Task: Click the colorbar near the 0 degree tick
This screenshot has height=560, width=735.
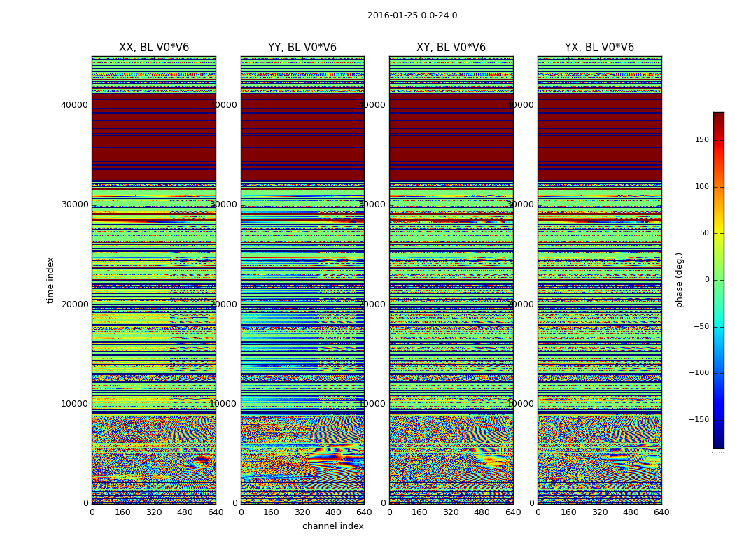Action: 719,280
